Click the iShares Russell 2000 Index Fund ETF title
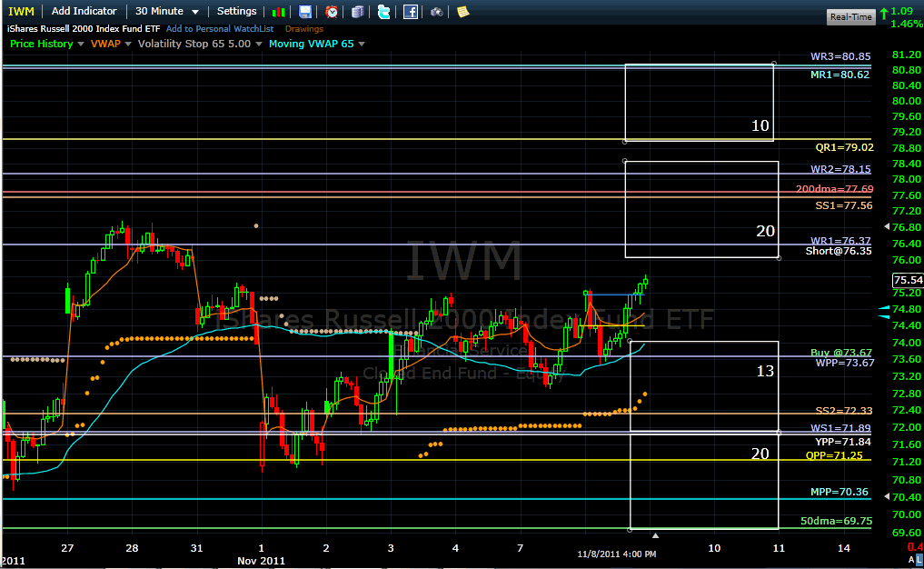924x569 pixels. point(84,29)
